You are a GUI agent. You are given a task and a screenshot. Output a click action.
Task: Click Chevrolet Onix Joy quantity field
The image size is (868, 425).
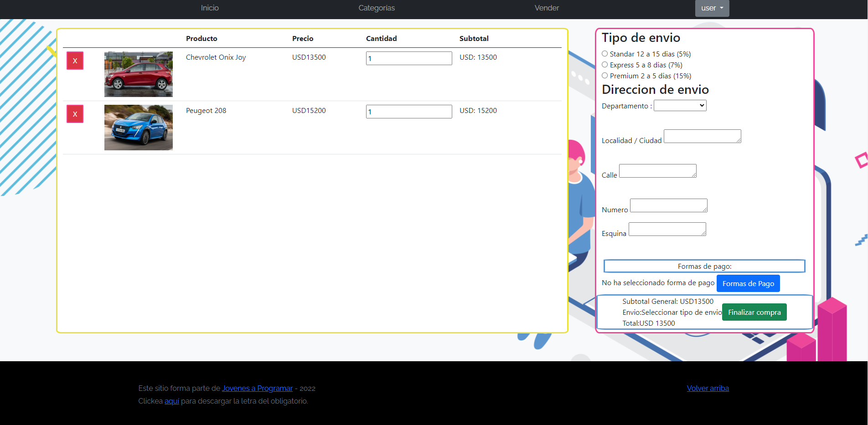409,58
